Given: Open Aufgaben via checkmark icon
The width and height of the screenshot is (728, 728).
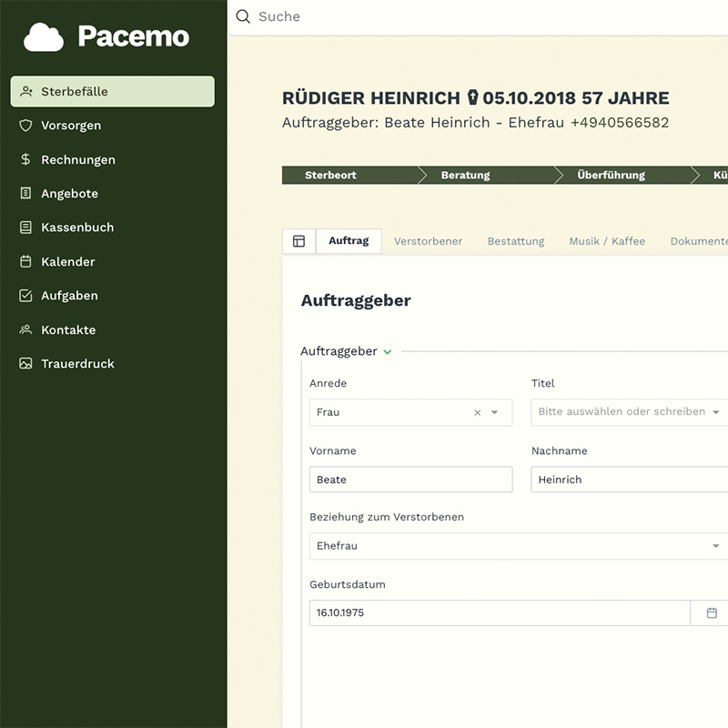Looking at the screenshot, I should (x=25, y=296).
